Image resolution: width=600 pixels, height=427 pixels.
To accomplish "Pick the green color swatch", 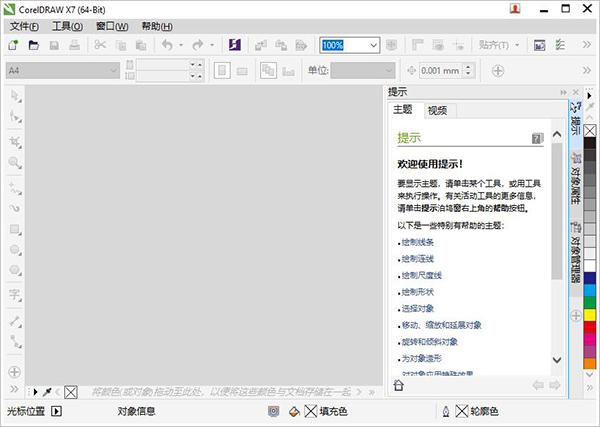I will pyautogui.click(x=590, y=302).
